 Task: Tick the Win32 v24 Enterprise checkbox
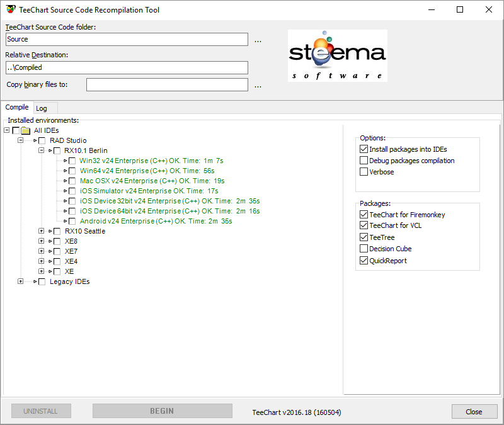pyautogui.click(x=72, y=161)
